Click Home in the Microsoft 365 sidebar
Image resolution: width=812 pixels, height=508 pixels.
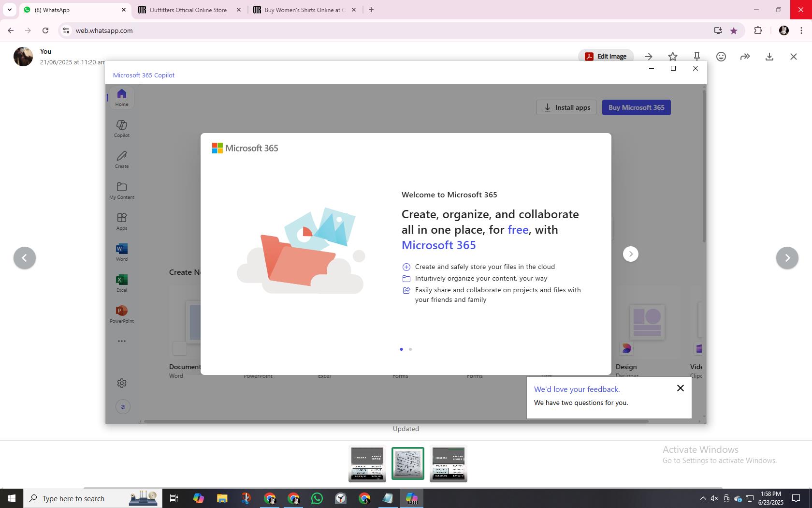(x=122, y=98)
